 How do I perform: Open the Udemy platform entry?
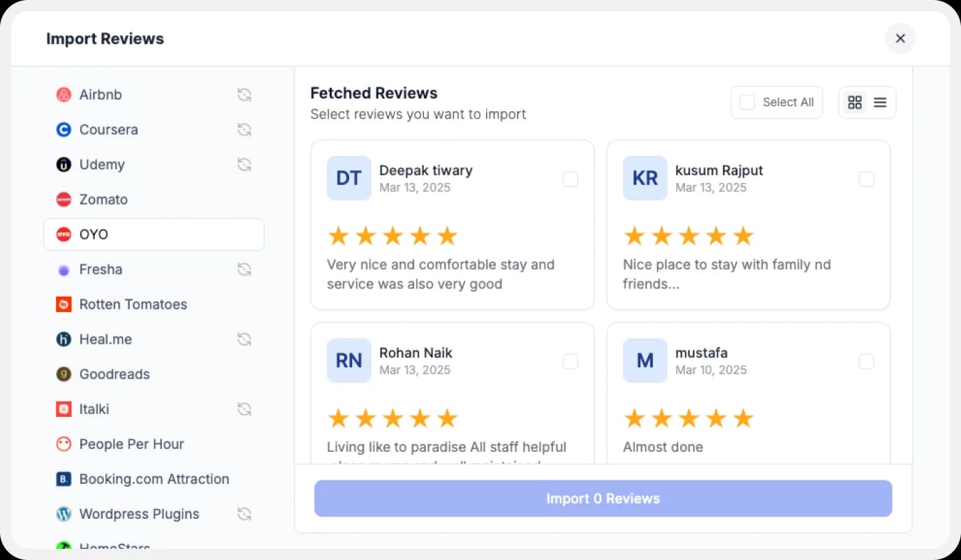(102, 164)
